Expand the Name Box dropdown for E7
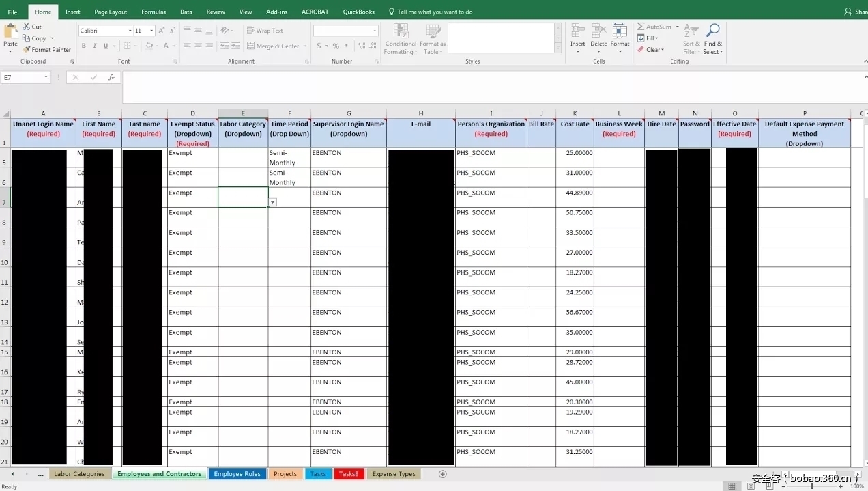 (46, 77)
